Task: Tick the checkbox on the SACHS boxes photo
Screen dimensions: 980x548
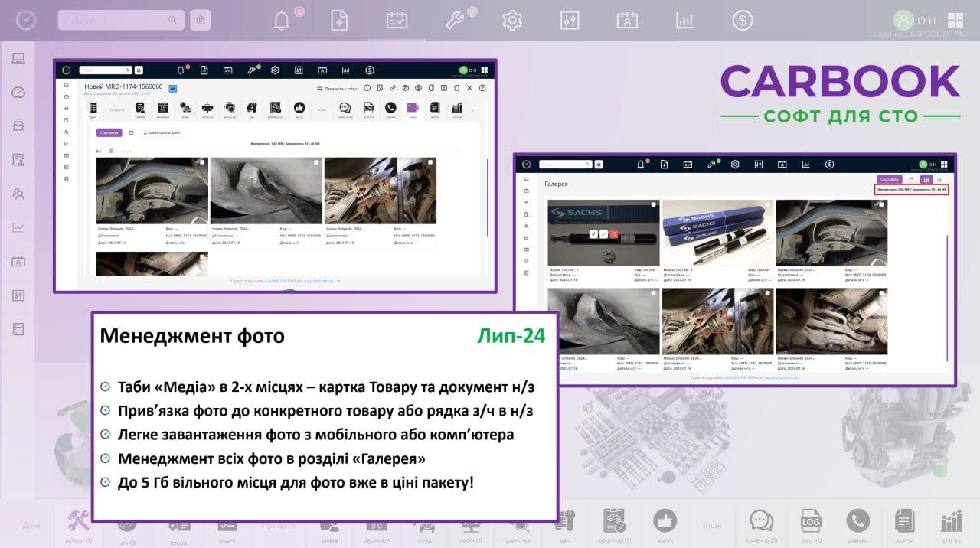Action: [x=767, y=204]
